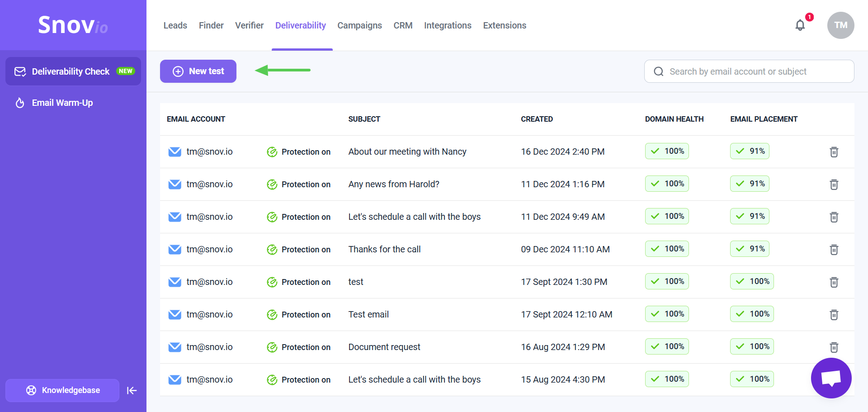Image resolution: width=868 pixels, height=412 pixels.
Task: Start a New test
Action: (198, 71)
